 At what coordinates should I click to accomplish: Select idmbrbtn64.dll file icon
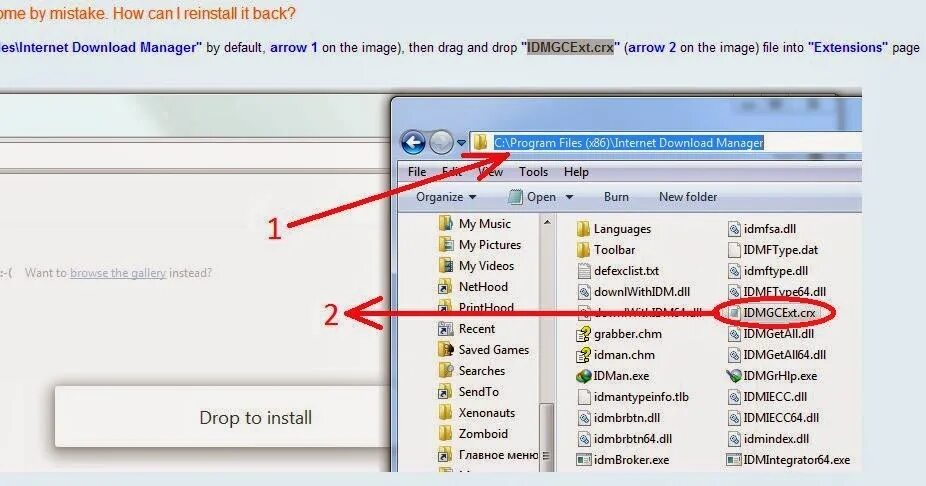(584, 439)
